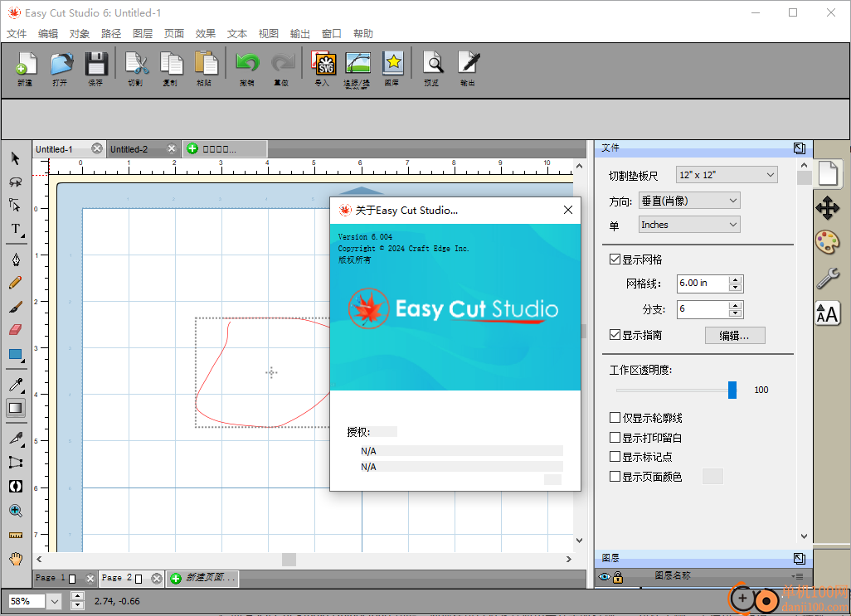Screen dimensions: 851x616
Task: Click the Save floppy disk icon
Action: 96,64
